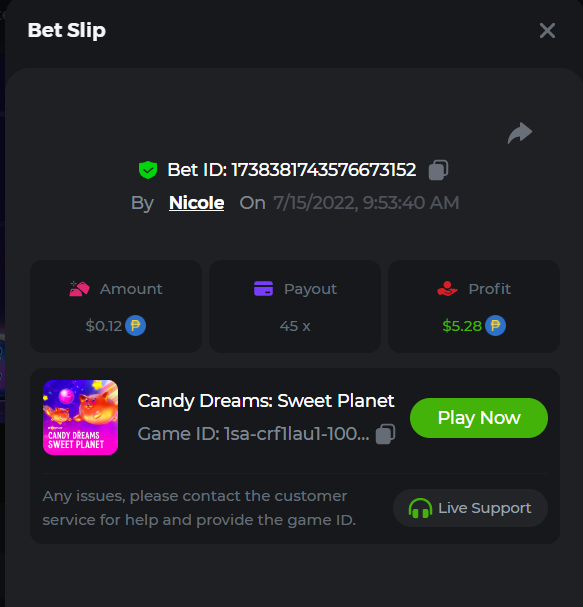This screenshot has height=607, width=583.
Task: Click the 45 x payout value
Action: tap(295, 326)
